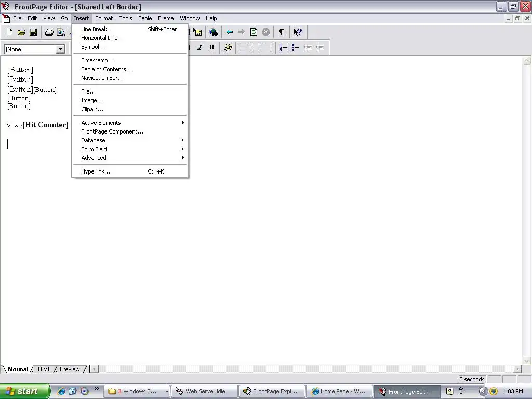Click horizontal scrollbar right arrow
This screenshot has width=532, height=399.
tap(517, 369)
